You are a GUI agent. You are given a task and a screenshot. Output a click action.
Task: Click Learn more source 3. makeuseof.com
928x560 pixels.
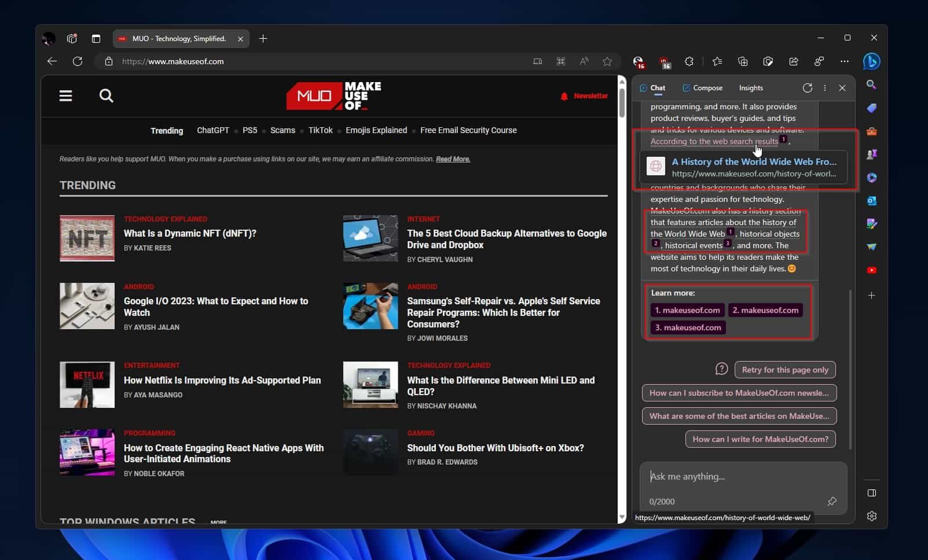(x=688, y=327)
